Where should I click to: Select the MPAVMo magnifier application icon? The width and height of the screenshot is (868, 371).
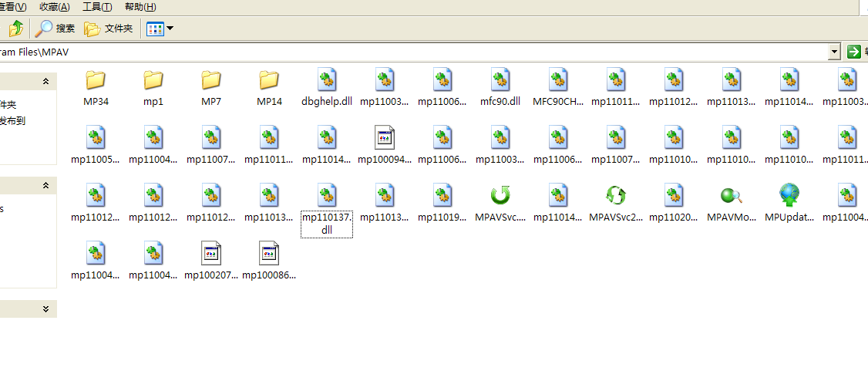pyautogui.click(x=732, y=196)
